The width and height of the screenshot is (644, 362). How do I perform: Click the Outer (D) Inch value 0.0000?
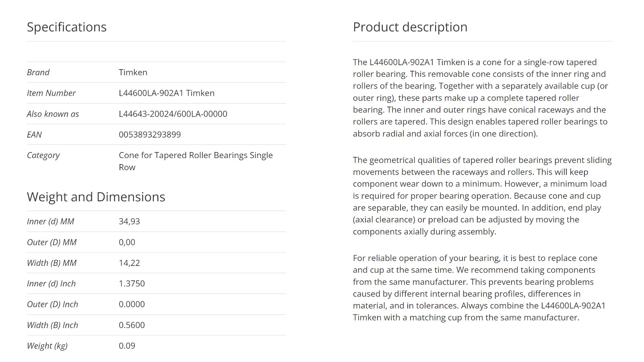click(132, 304)
